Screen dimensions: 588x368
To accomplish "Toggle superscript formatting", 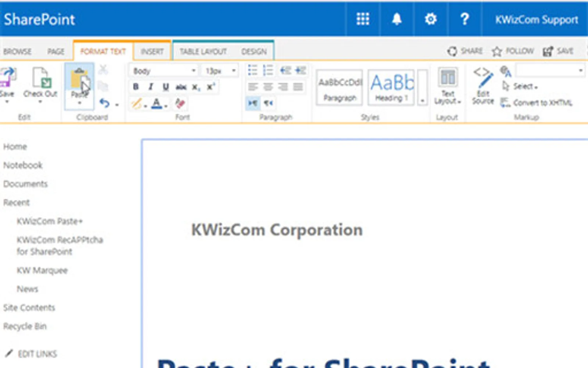I will point(211,87).
